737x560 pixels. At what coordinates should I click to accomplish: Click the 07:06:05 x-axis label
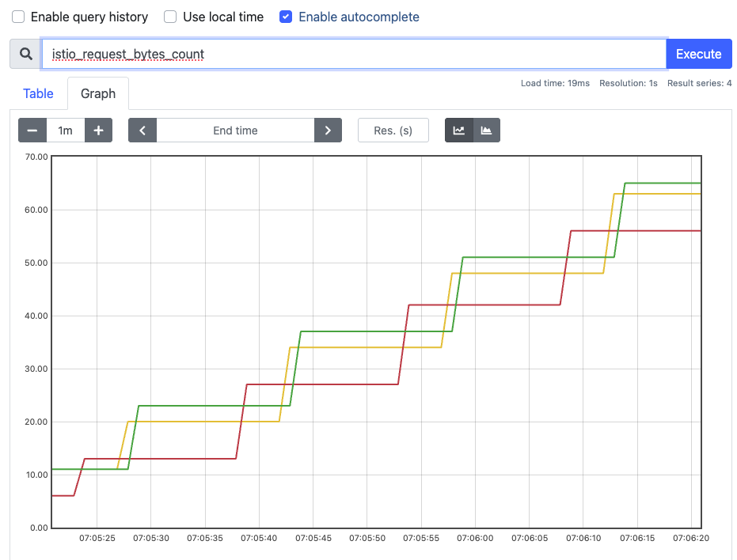[x=530, y=539]
